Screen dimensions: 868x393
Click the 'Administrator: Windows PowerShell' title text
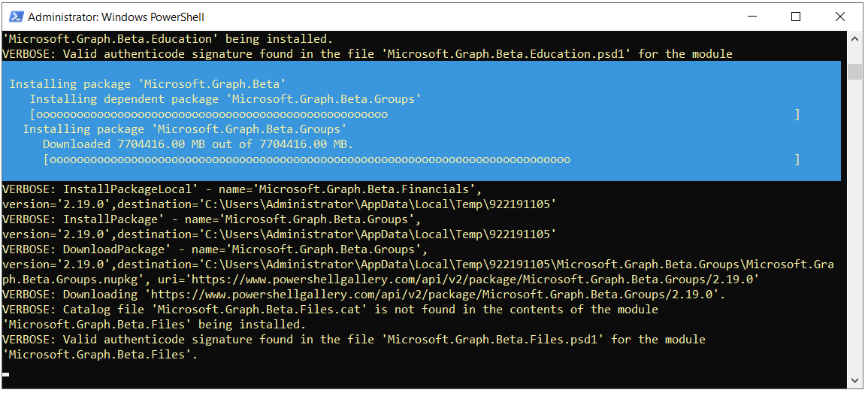pyautogui.click(x=116, y=17)
